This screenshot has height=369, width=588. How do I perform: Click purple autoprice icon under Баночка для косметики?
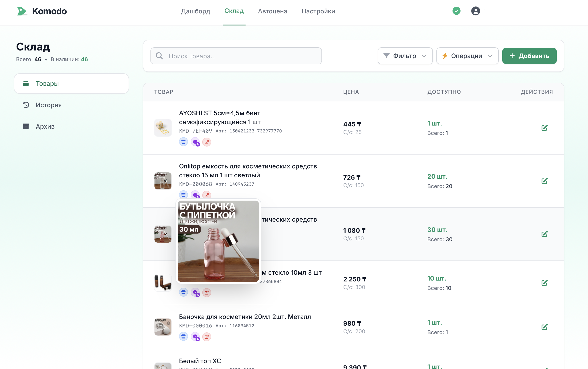click(195, 337)
